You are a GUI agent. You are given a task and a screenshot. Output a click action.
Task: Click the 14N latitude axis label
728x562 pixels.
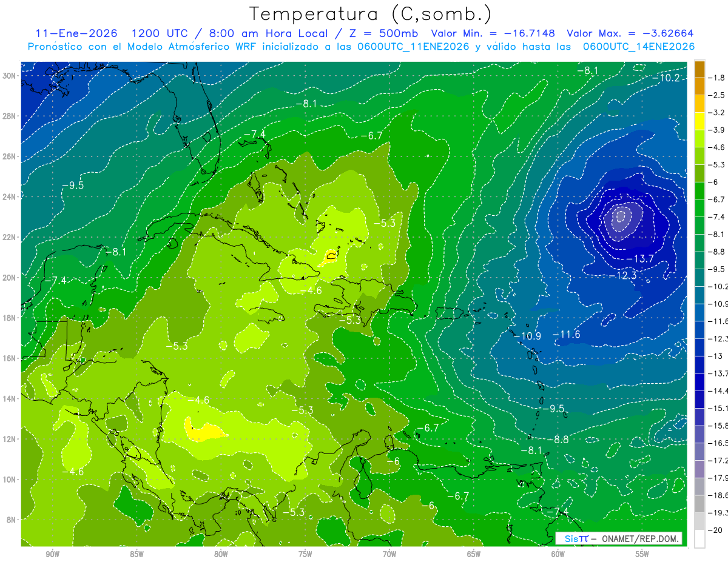click(x=10, y=398)
